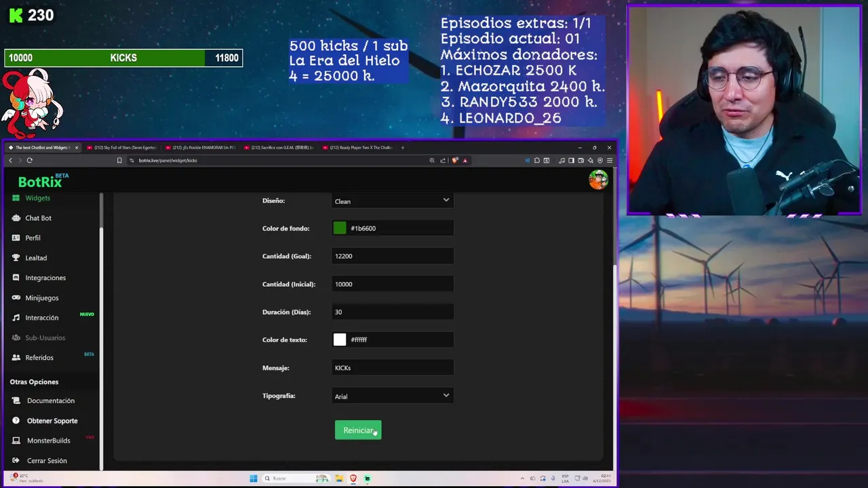Open the Tipografía dropdown showing Arial
This screenshot has width=868, height=488.
pyautogui.click(x=393, y=396)
